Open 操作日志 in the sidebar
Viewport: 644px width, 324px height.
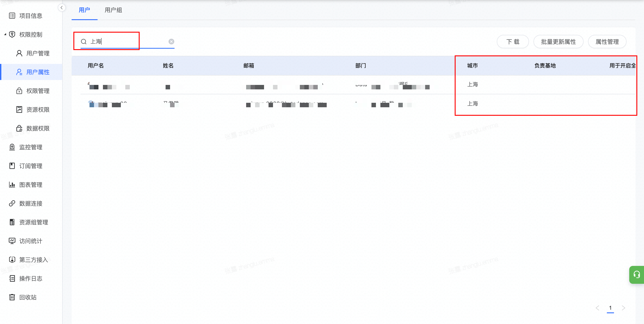pos(30,279)
